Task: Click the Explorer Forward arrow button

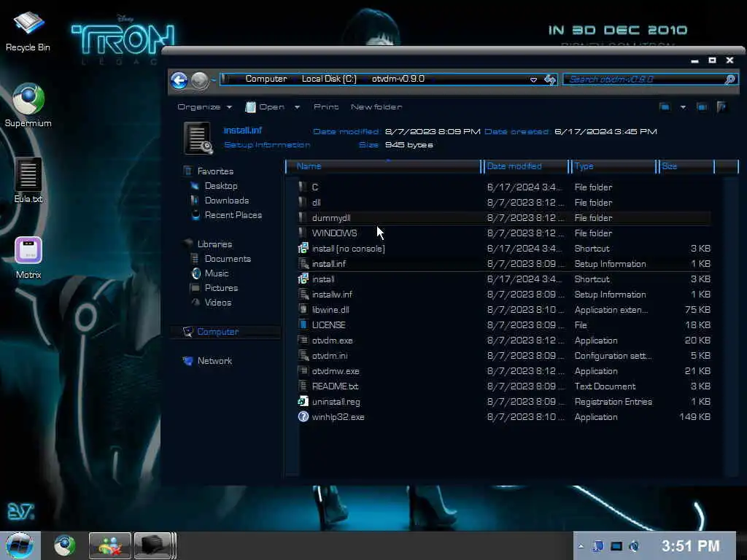Action: coord(200,80)
